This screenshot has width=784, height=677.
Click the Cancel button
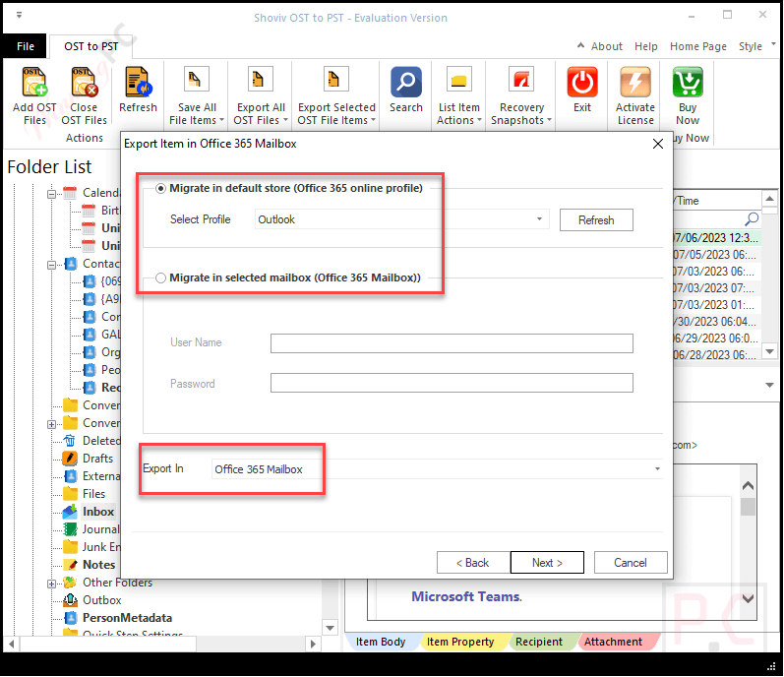point(631,563)
